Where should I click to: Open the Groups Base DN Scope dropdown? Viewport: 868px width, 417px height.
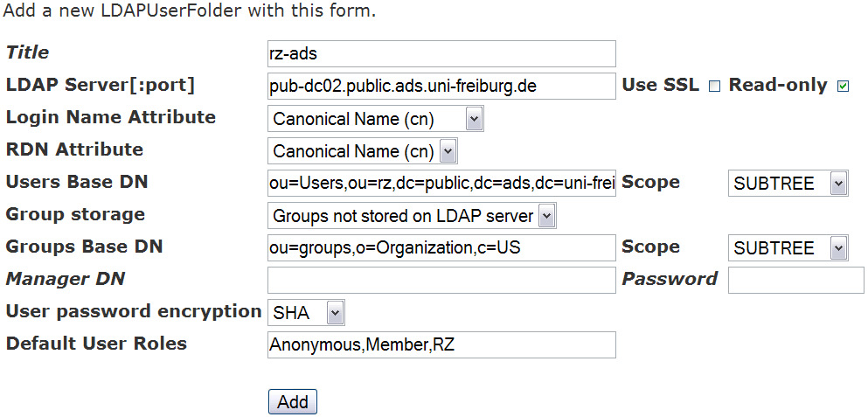(788, 247)
